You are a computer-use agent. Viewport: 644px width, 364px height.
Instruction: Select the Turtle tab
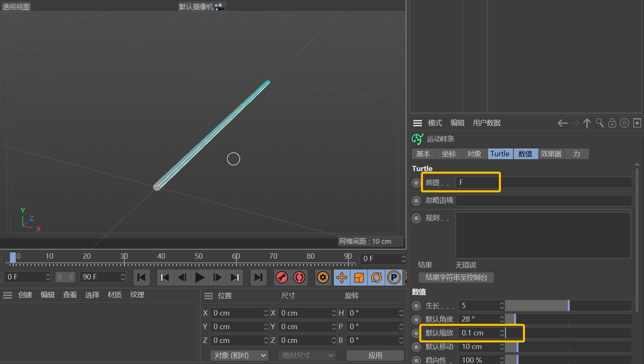500,154
